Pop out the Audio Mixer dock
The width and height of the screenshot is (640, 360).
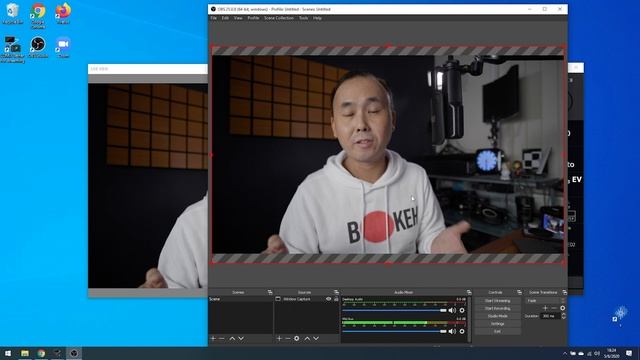[x=469, y=292]
